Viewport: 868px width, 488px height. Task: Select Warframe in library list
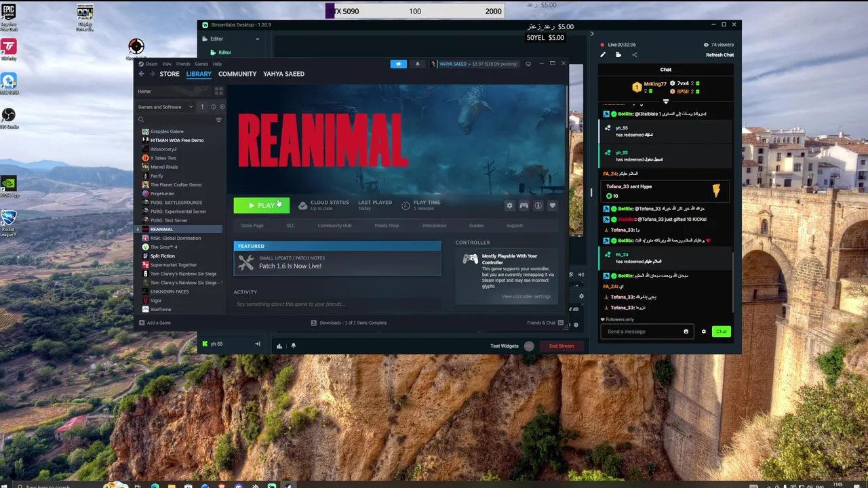[x=161, y=309]
